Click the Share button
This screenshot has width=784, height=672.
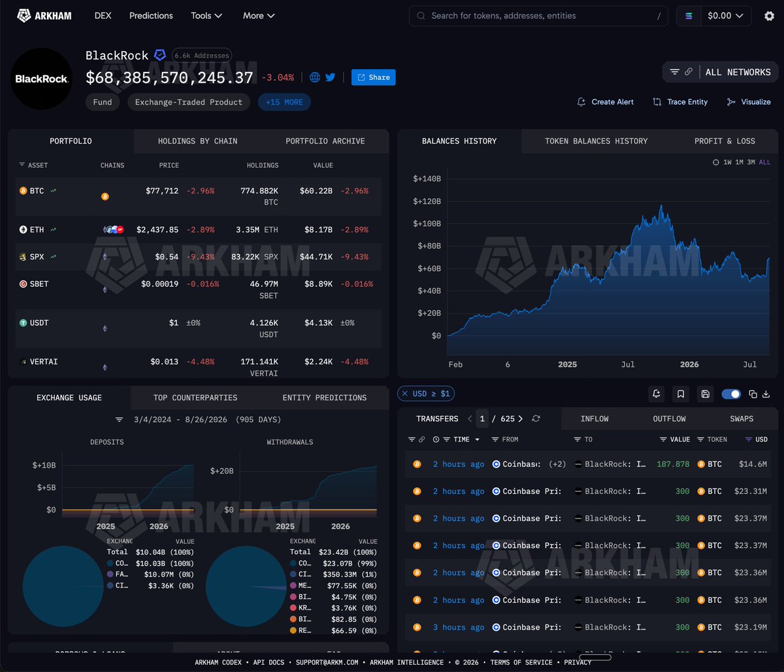[373, 77]
